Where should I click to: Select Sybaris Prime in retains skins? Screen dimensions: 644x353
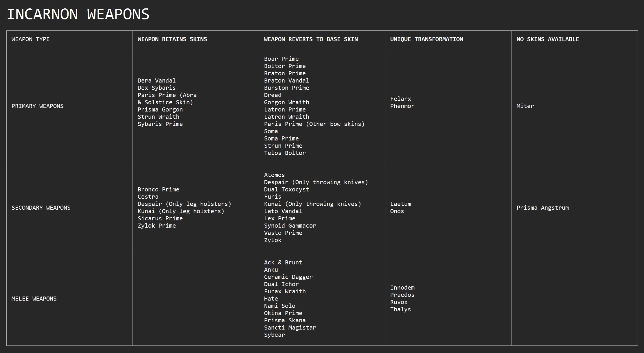coord(160,124)
